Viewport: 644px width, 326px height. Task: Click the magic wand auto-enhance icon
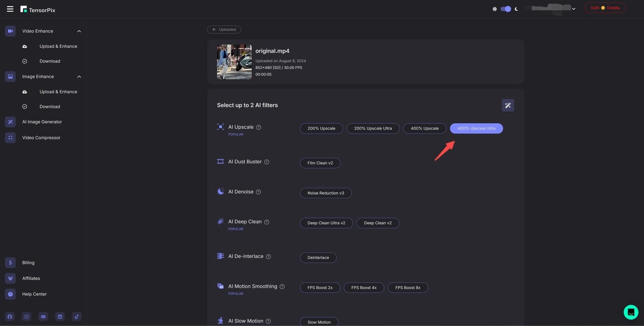coord(508,105)
